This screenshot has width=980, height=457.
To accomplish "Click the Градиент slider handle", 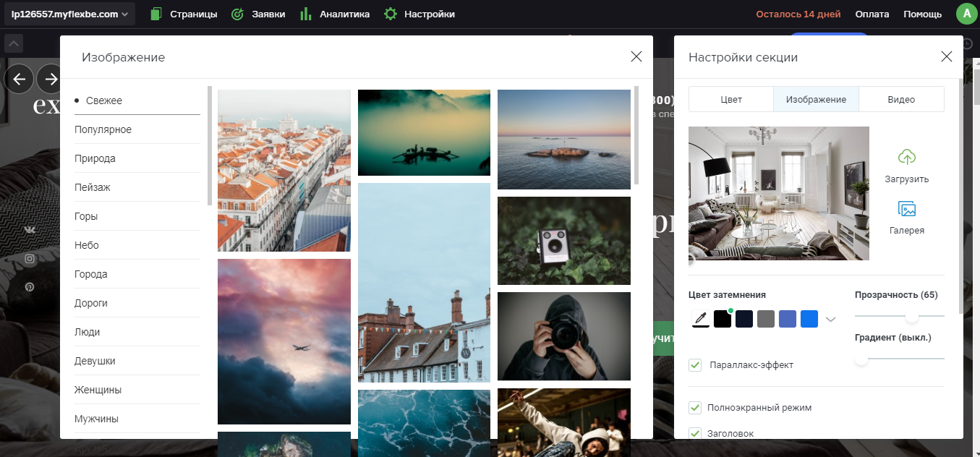I will [x=861, y=359].
